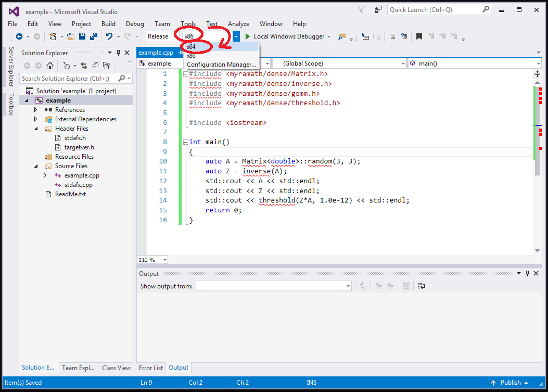Open the Debug menu
The image size is (548, 392).
point(135,24)
